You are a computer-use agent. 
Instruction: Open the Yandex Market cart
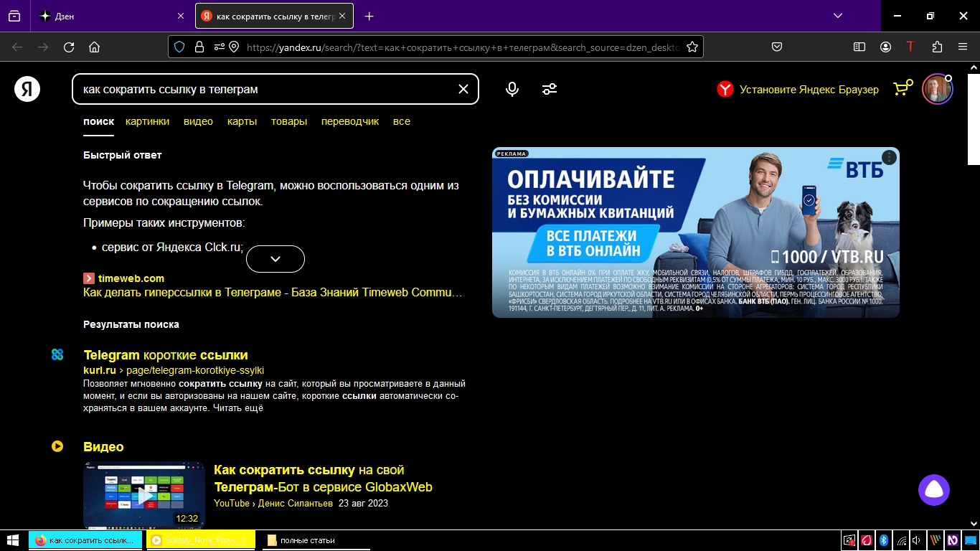[903, 88]
